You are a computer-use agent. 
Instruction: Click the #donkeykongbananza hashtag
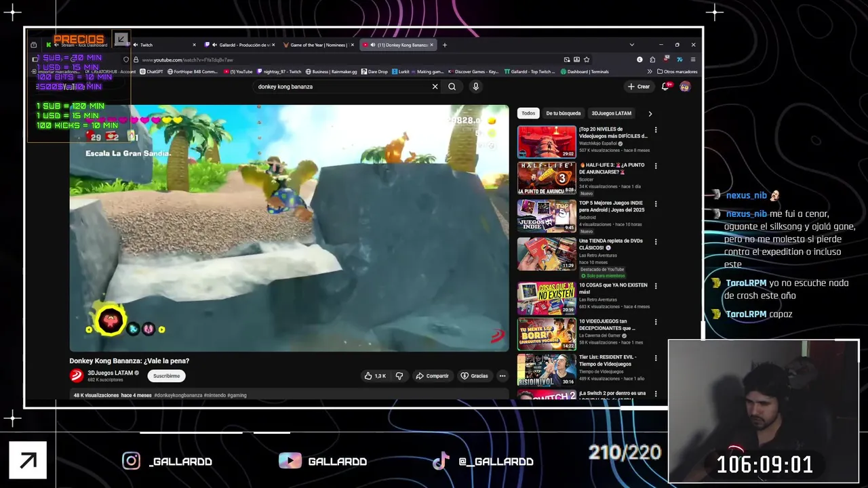coord(178,395)
